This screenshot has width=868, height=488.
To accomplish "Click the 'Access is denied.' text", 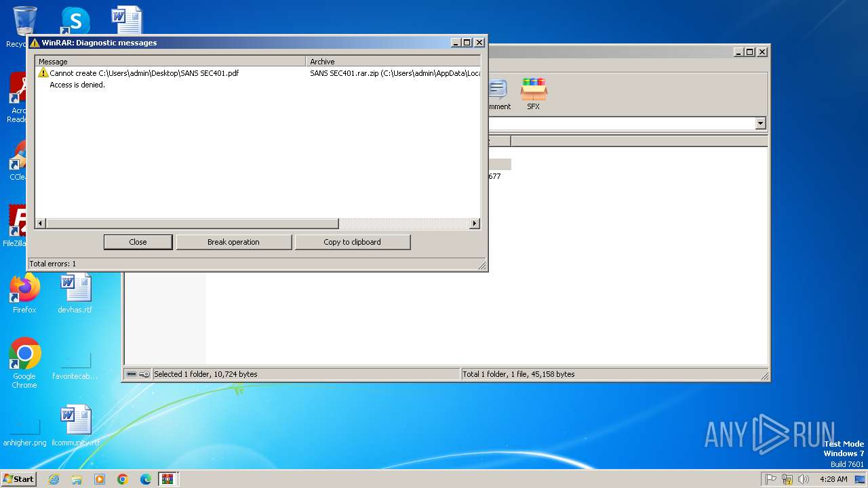I will (x=77, y=85).
